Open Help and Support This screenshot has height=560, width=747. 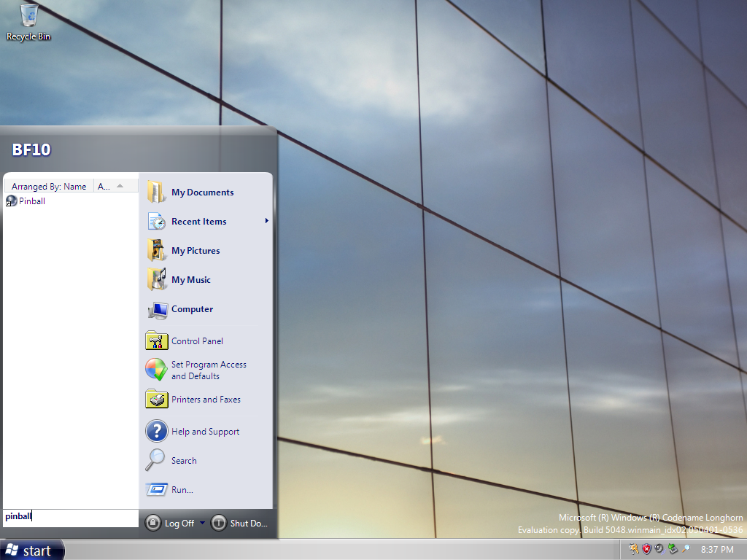[x=205, y=432]
